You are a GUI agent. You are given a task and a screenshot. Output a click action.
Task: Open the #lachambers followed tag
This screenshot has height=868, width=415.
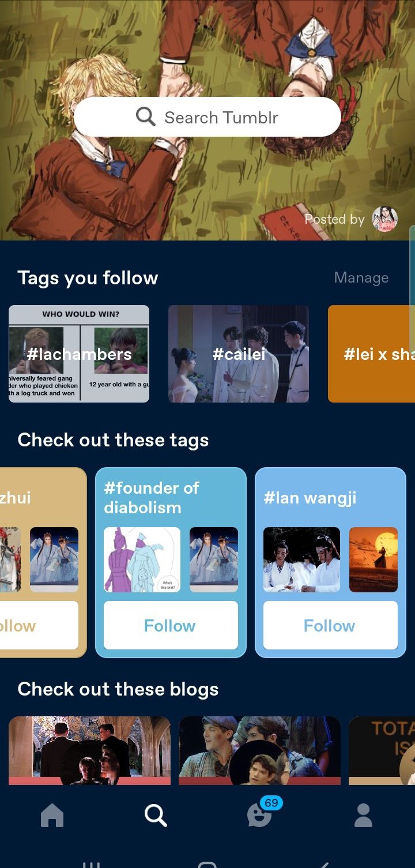click(x=79, y=354)
